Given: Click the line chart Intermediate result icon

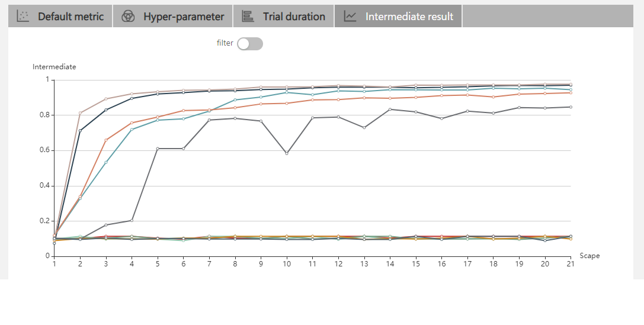Looking at the screenshot, I should 350,17.
